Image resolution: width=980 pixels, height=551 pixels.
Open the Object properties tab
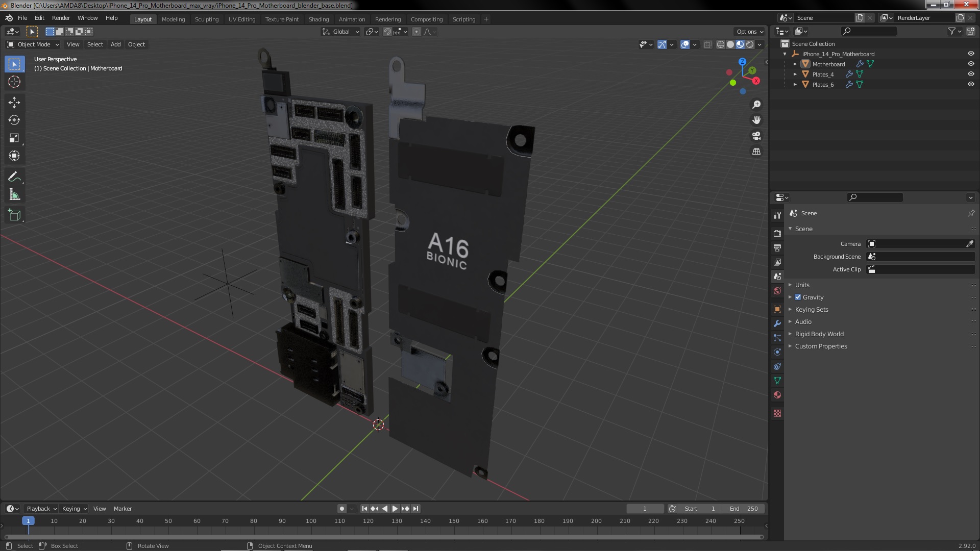point(777,309)
